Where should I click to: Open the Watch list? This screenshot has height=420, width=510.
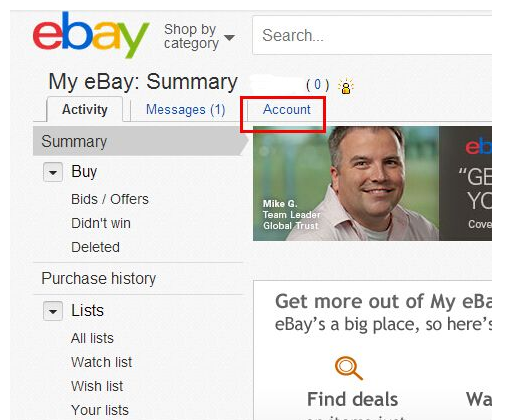pyautogui.click(x=102, y=362)
